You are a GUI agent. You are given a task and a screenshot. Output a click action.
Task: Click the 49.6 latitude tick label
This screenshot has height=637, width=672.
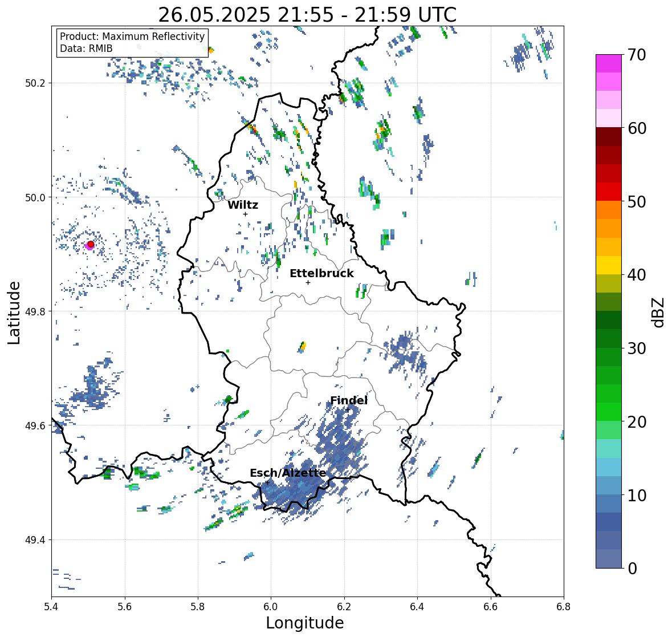coord(35,425)
